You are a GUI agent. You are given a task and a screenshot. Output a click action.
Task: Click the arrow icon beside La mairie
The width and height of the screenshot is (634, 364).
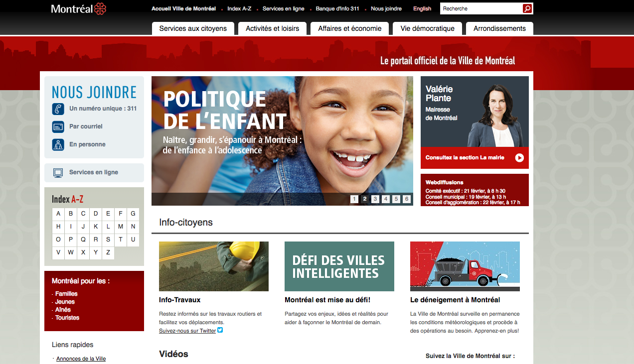[519, 158]
